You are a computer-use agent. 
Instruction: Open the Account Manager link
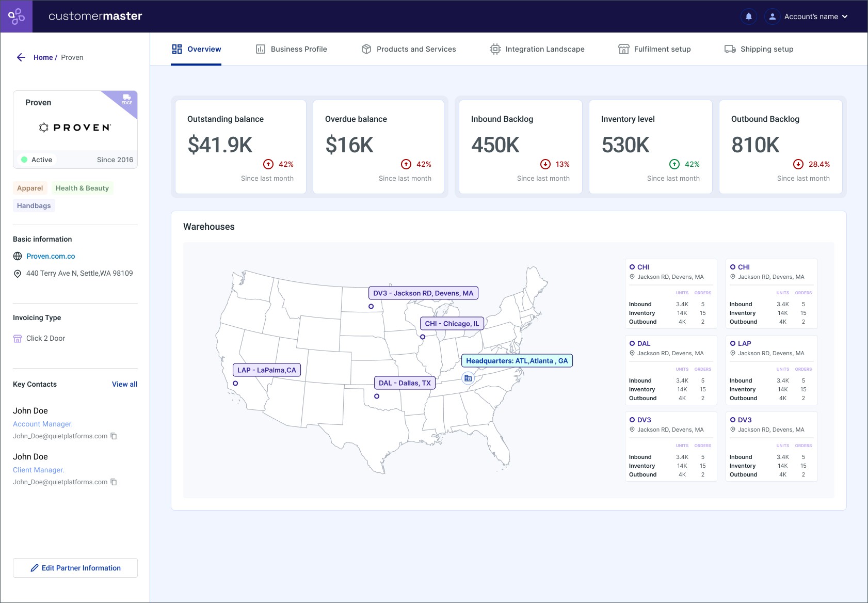click(43, 424)
